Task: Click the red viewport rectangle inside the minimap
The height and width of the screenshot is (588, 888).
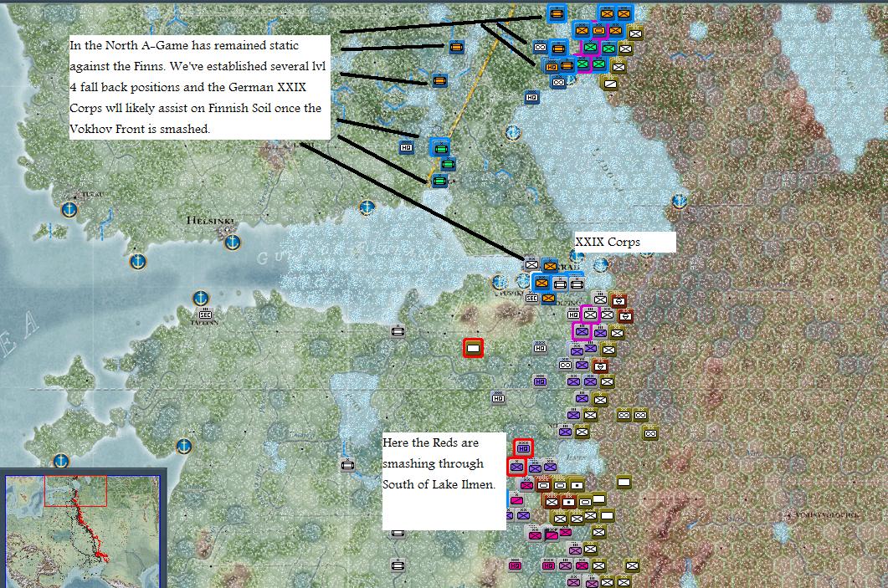Action: (75, 491)
